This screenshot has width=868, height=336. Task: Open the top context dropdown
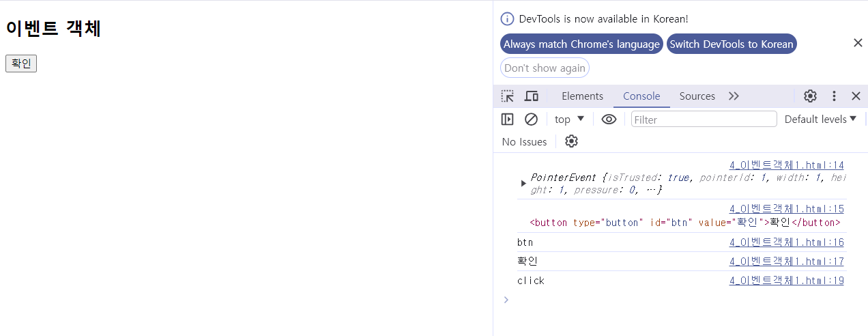(569, 120)
